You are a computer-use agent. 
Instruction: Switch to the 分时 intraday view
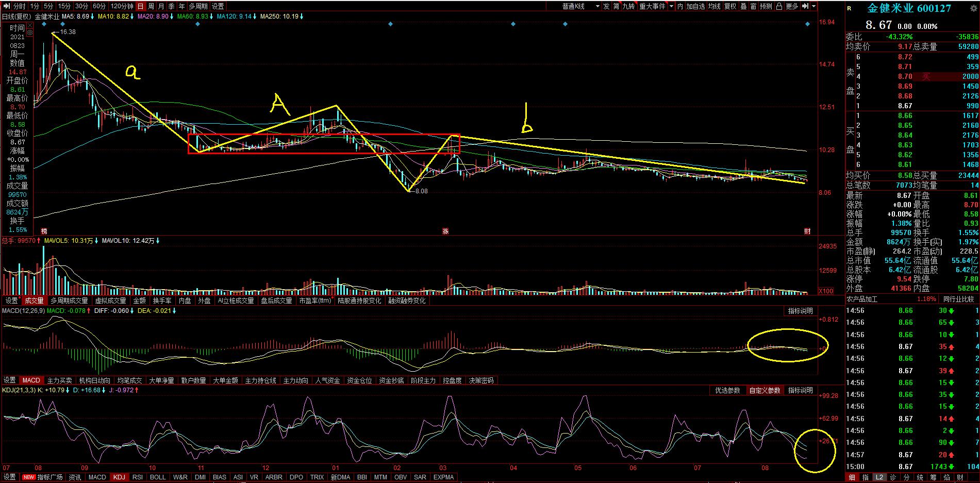coord(19,6)
